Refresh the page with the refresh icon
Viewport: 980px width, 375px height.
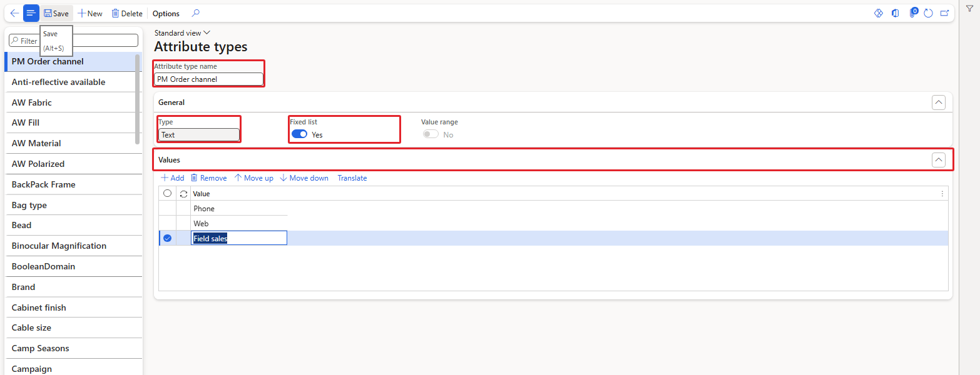[929, 13]
